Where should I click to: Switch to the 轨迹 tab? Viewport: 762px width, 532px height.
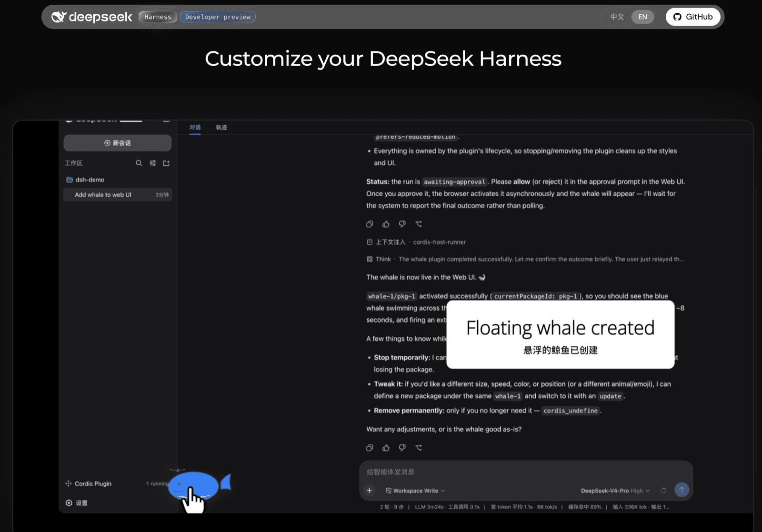point(221,127)
